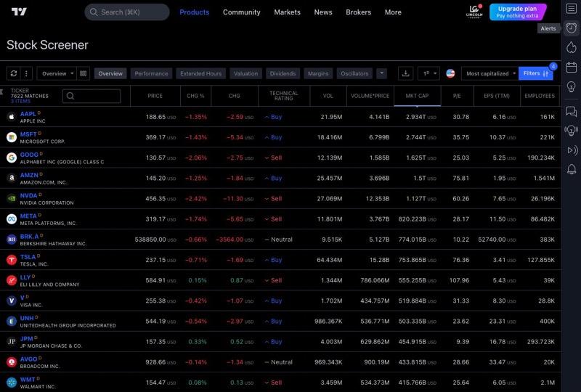This screenshot has width=581, height=392.
Task: Open the chat bubbles icon
Action: 572,111
